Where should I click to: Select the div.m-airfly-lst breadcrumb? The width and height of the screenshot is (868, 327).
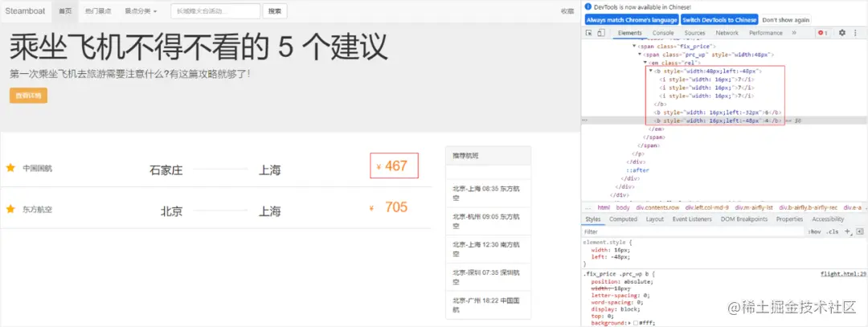(755, 207)
